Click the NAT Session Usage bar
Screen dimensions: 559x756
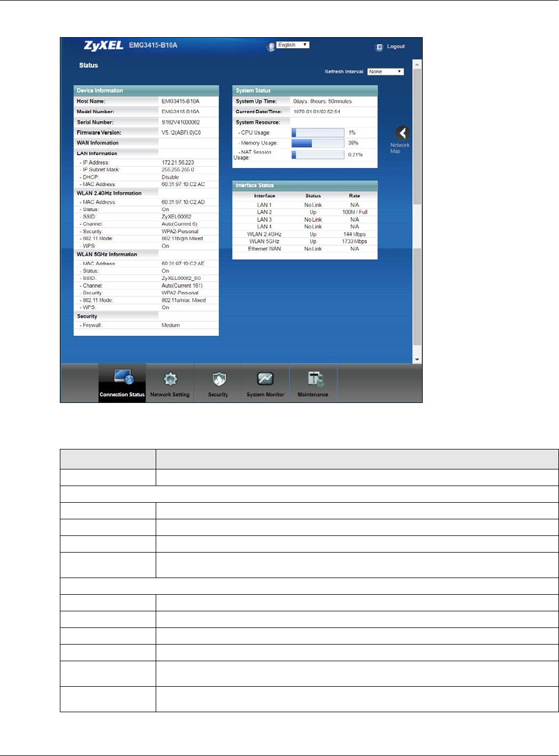point(318,155)
